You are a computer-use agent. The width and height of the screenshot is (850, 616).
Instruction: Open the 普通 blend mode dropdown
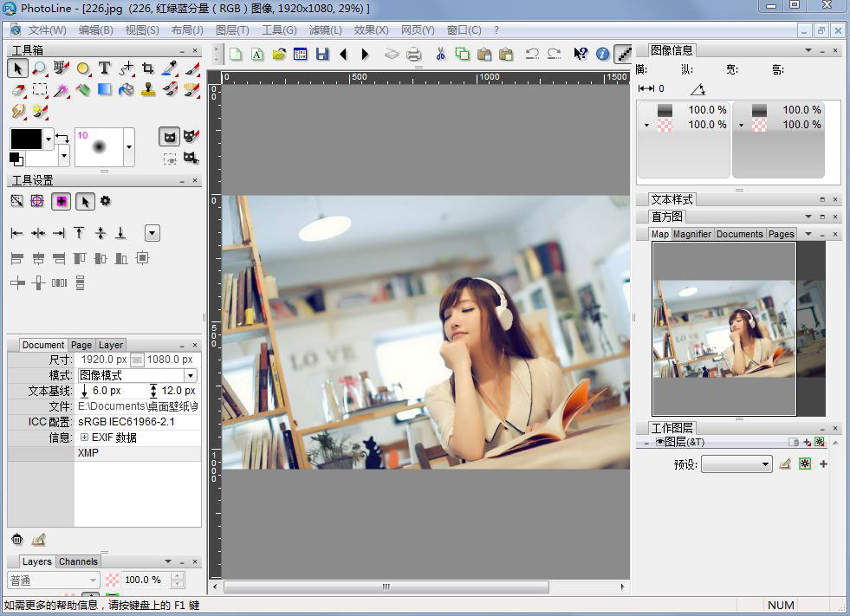(x=54, y=580)
